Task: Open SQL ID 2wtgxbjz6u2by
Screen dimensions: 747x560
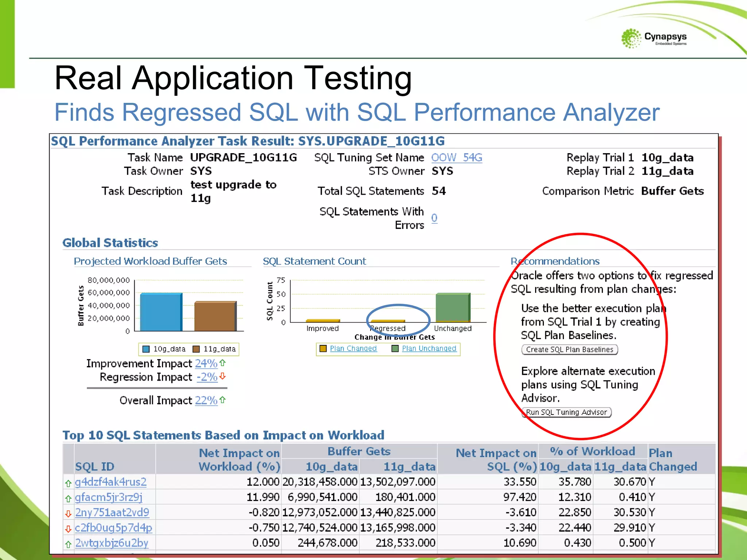Action: [112, 543]
